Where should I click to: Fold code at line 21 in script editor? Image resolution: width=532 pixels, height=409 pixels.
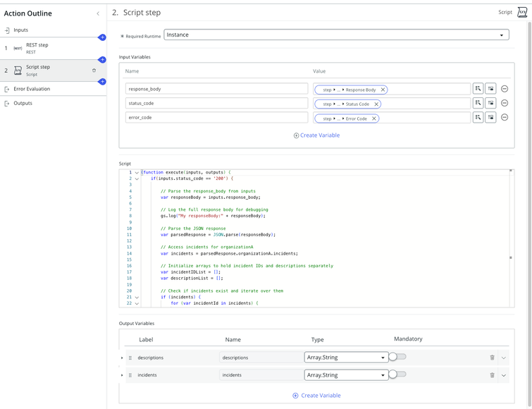tap(137, 297)
